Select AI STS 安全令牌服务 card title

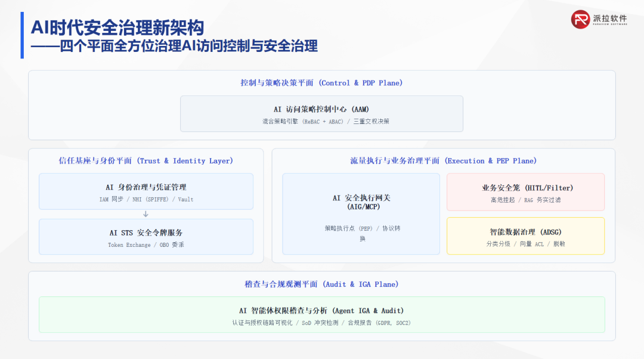click(x=146, y=233)
